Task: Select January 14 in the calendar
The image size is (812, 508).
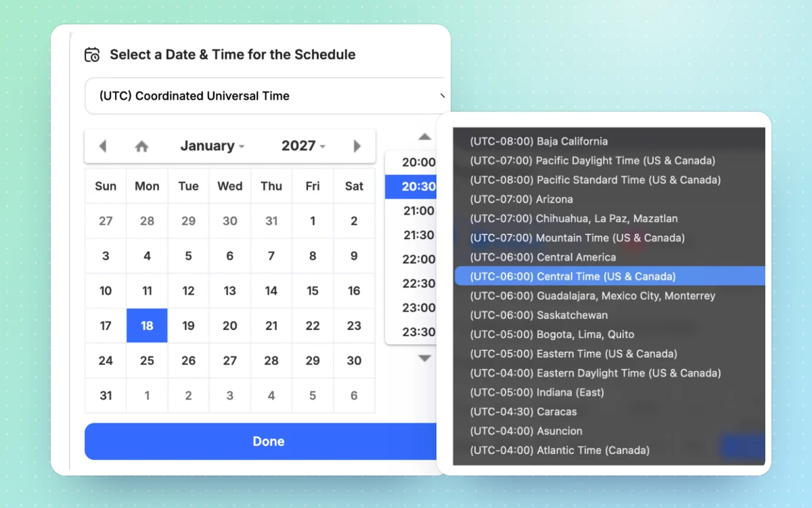Action: pos(271,291)
